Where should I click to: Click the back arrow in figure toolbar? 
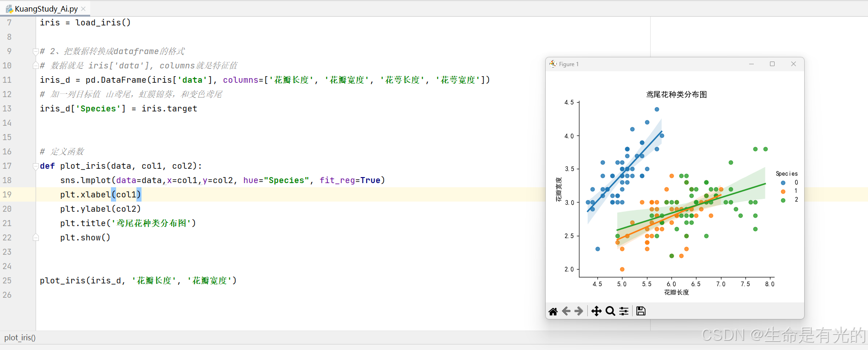click(x=566, y=311)
